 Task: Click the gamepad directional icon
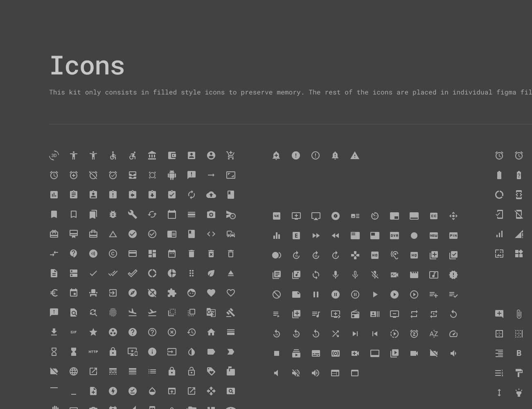click(x=355, y=255)
